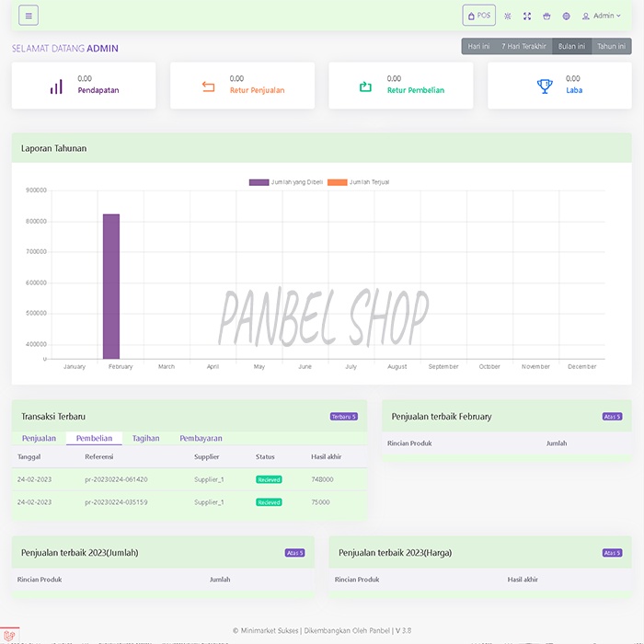Enter fullscreen with the expand icon

pyautogui.click(x=527, y=16)
